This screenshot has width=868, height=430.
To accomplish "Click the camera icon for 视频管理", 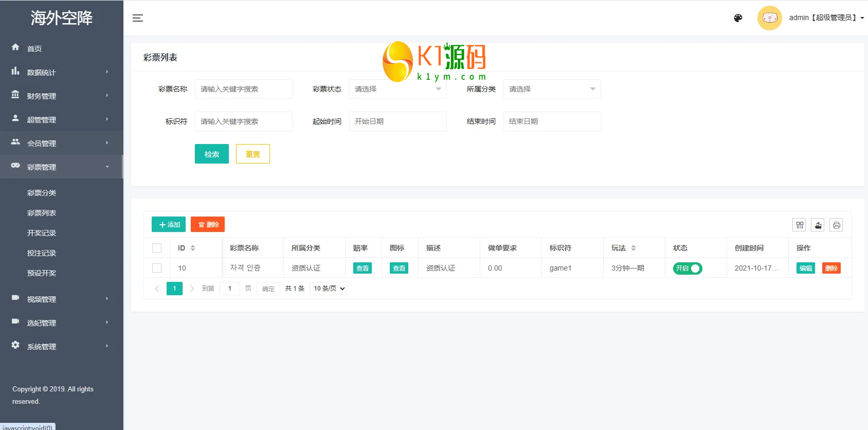I will click(15, 298).
